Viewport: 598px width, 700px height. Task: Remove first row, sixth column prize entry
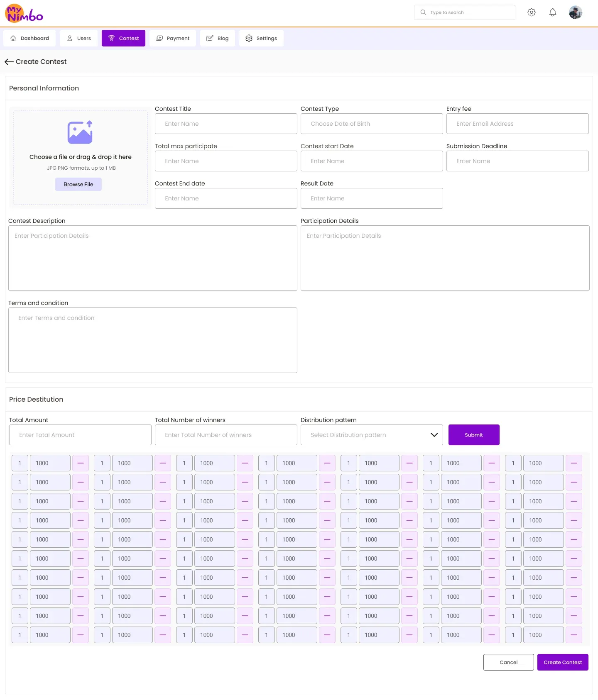[492, 463]
